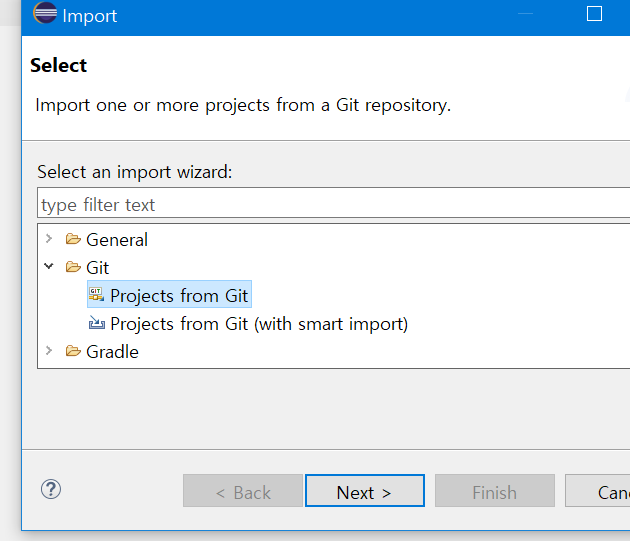Expand the General category

[x=49, y=239]
